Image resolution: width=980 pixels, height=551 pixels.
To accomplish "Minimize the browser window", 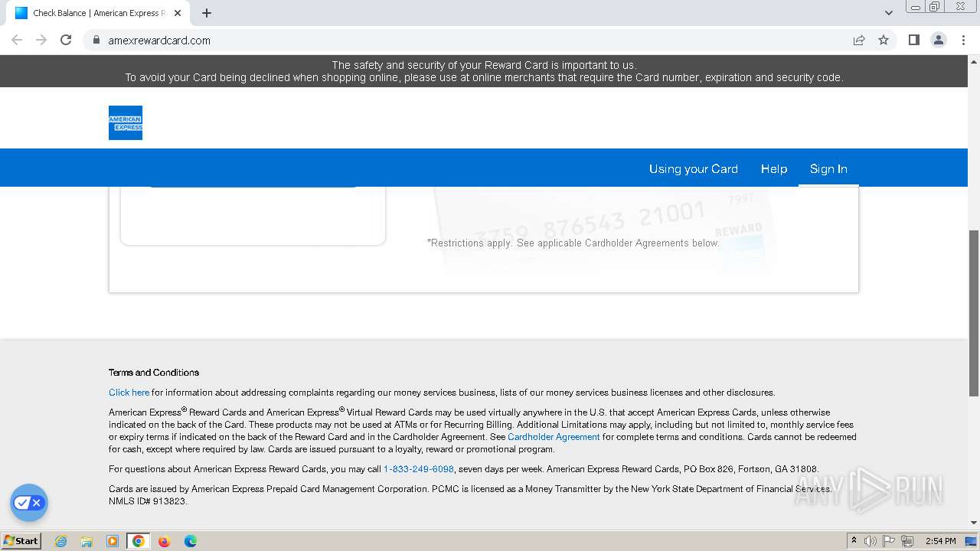I will tap(915, 7).
